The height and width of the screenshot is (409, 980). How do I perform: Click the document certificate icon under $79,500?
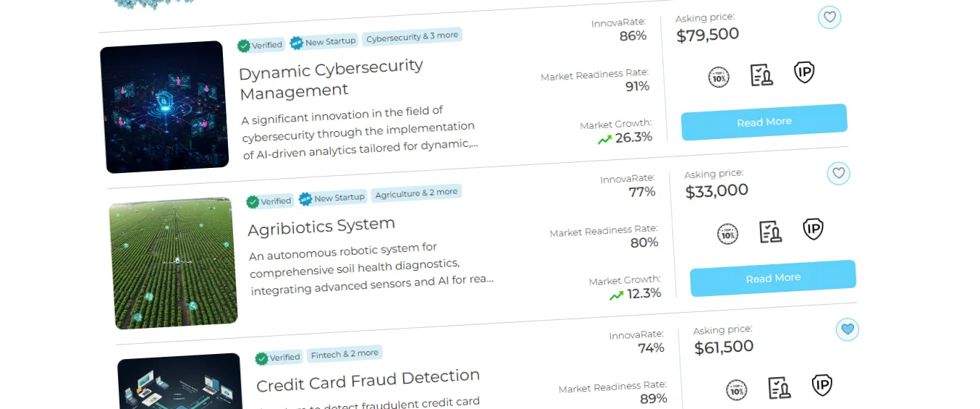(x=761, y=75)
